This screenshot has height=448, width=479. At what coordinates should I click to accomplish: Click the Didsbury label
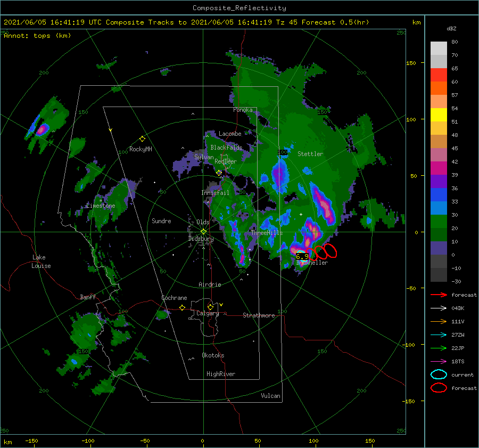tap(201, 239)
